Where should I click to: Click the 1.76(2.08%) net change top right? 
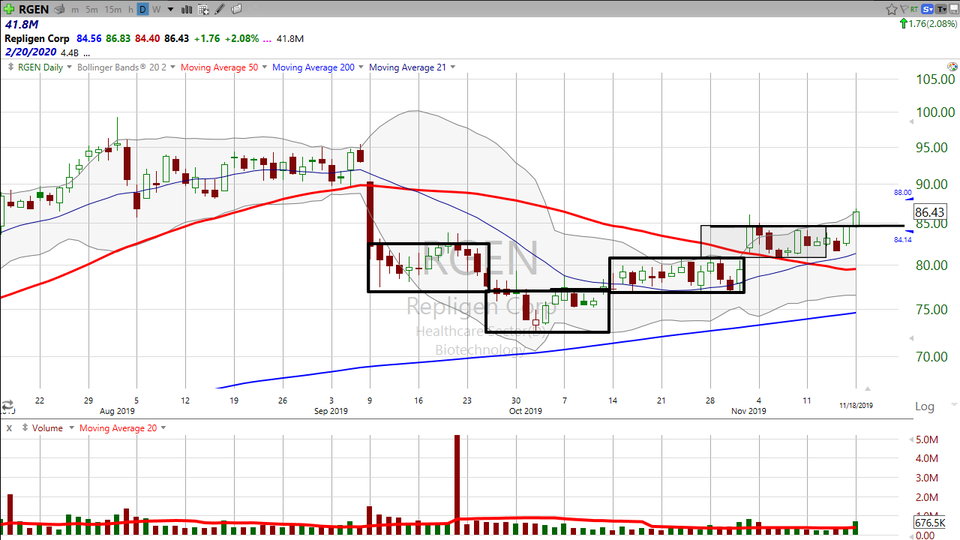point(933,24)
